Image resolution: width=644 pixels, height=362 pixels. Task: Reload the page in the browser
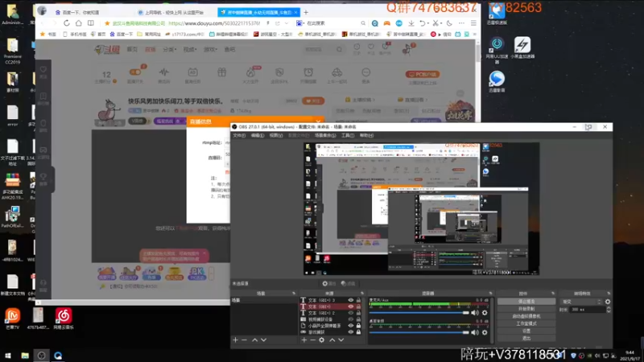click(67, 23)
